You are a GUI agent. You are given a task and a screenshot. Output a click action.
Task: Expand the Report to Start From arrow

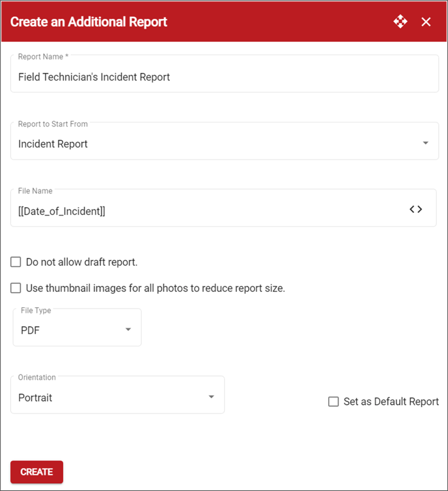(x=425, y=143)
